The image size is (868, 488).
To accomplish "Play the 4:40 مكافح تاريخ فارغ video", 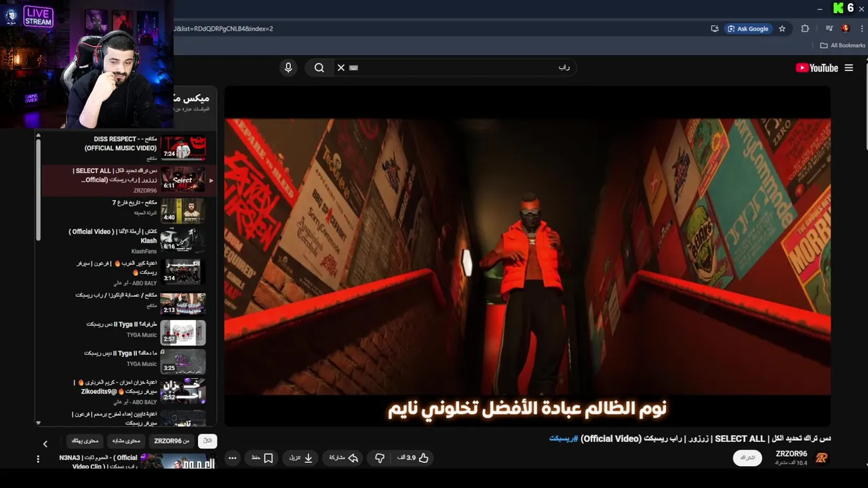I will (x=183, y=210).
